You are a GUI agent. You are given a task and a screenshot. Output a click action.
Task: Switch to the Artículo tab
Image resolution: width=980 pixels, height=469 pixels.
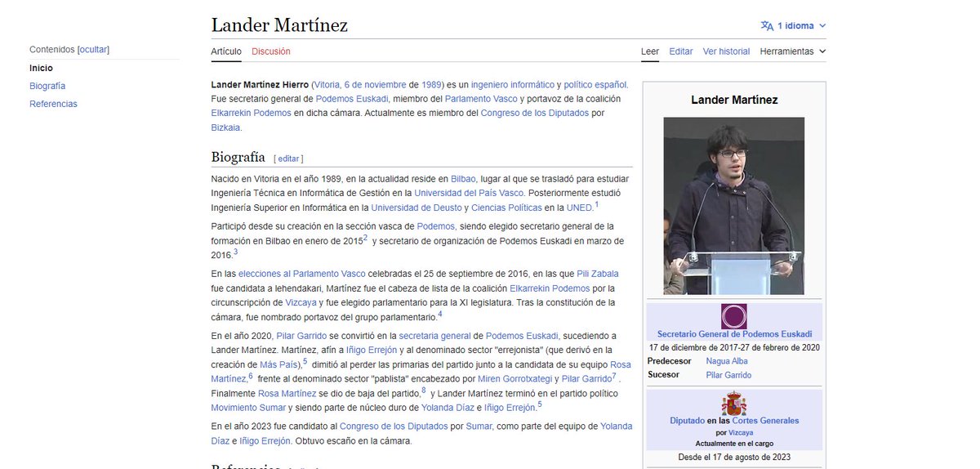[226, 51]
